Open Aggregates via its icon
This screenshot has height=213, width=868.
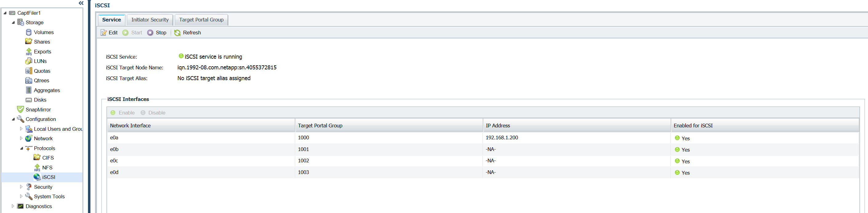click(x=29, y=90)
